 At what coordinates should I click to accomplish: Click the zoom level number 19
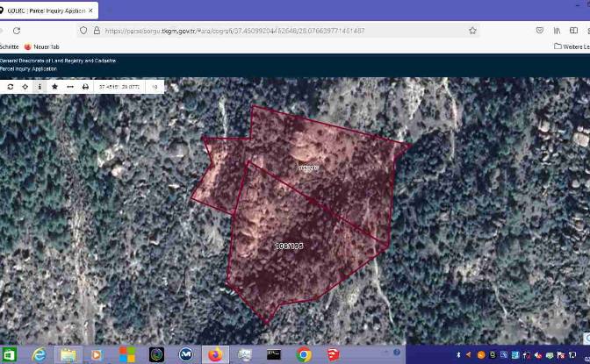click(x=155, y=87)
